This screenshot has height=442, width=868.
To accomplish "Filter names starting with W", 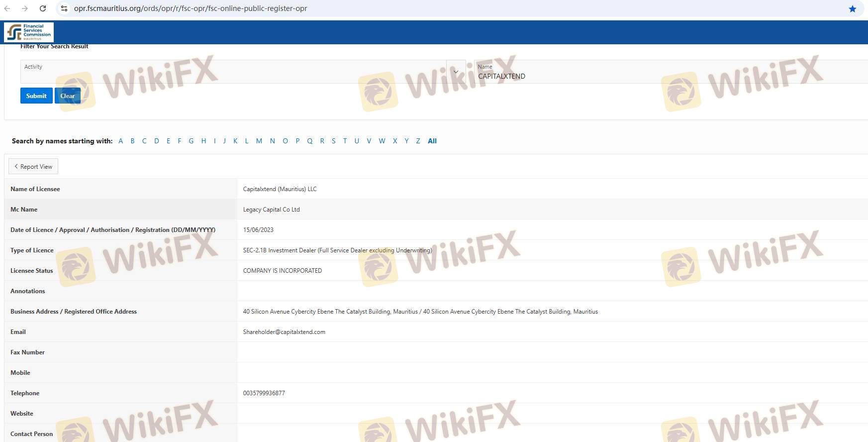I will 382,141.
